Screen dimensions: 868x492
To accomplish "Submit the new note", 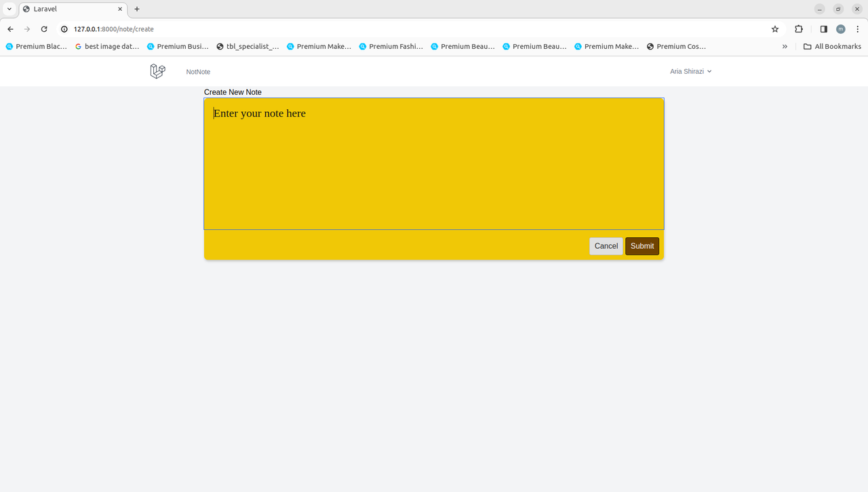I will click(642, 246).
